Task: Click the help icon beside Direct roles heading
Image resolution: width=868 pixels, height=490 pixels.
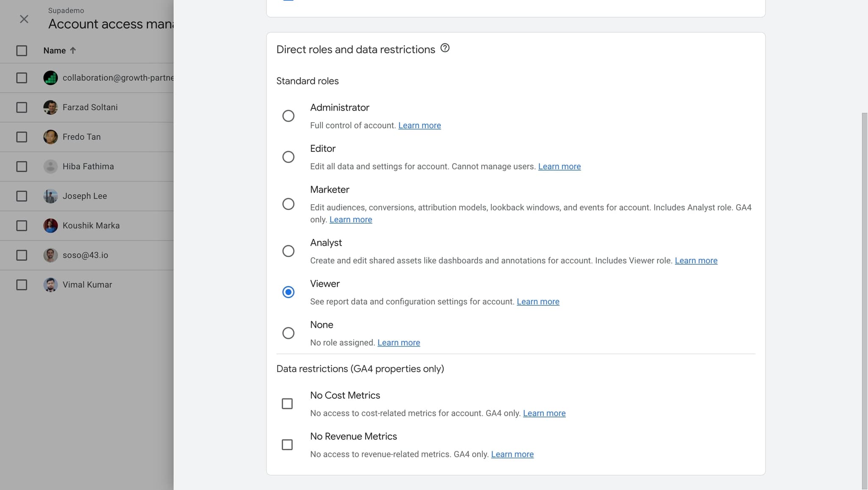Action: click(445, 48)
